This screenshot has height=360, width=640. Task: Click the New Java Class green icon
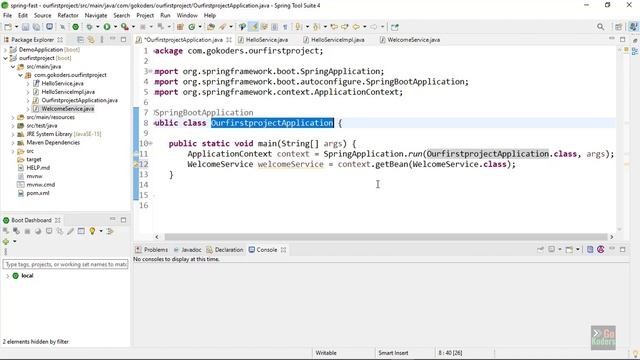[x=191, y=27]
